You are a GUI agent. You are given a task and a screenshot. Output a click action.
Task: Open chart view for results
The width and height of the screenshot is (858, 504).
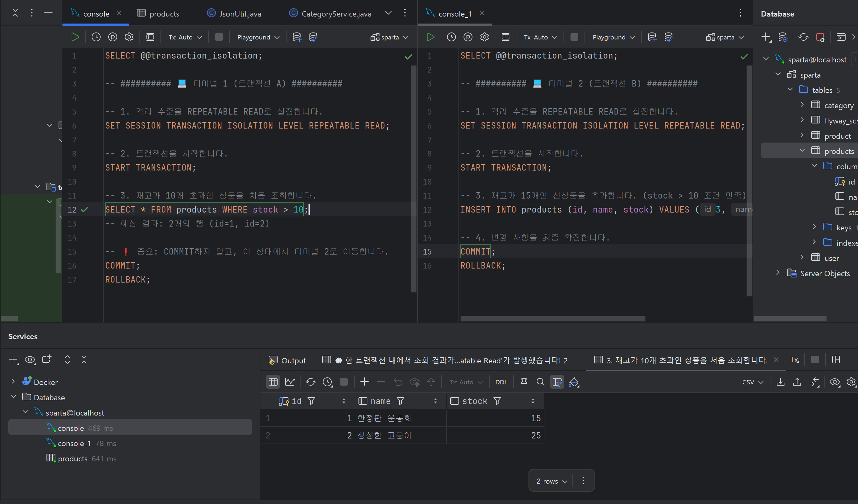[x=290, y=382]
